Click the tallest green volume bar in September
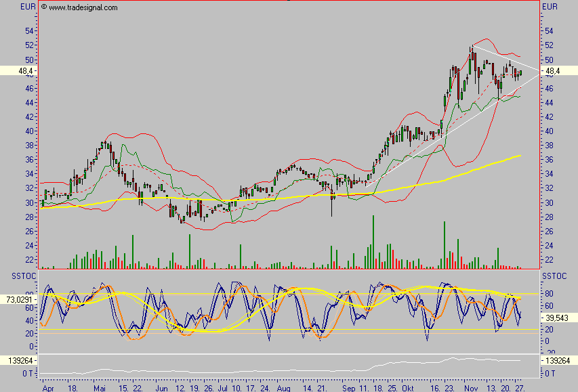The image size is (578, 392). [x=373, y=241]
